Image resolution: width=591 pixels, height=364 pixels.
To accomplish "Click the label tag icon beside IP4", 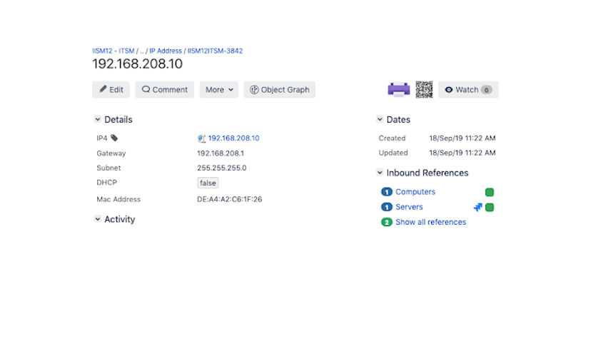I will pos(114,138).
